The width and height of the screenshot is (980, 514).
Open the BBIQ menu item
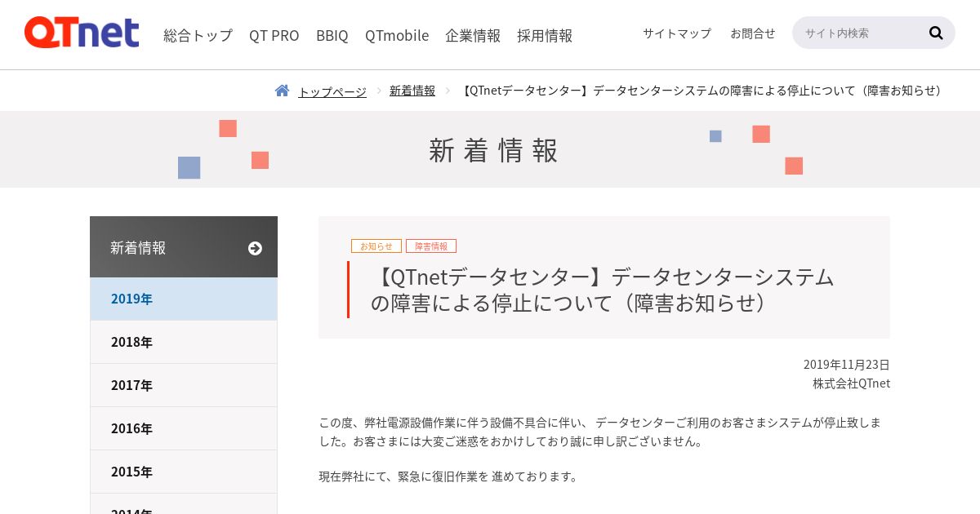point(332,35)
